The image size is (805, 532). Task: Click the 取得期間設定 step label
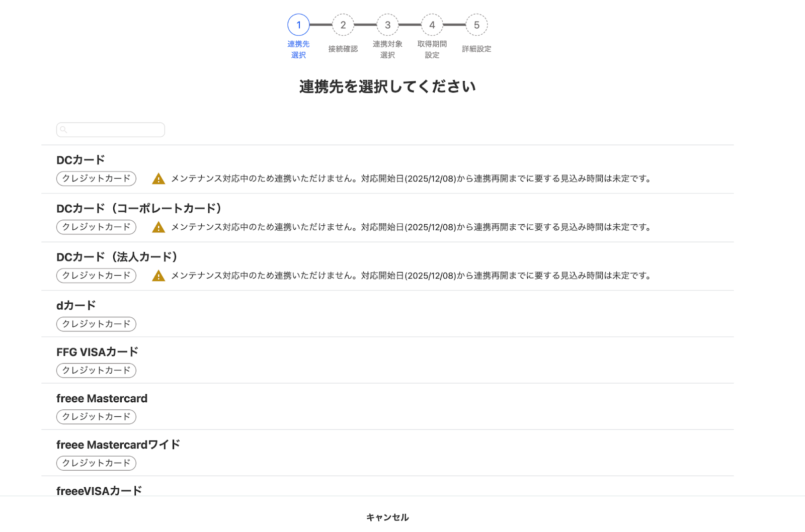(x=432, y=49)
